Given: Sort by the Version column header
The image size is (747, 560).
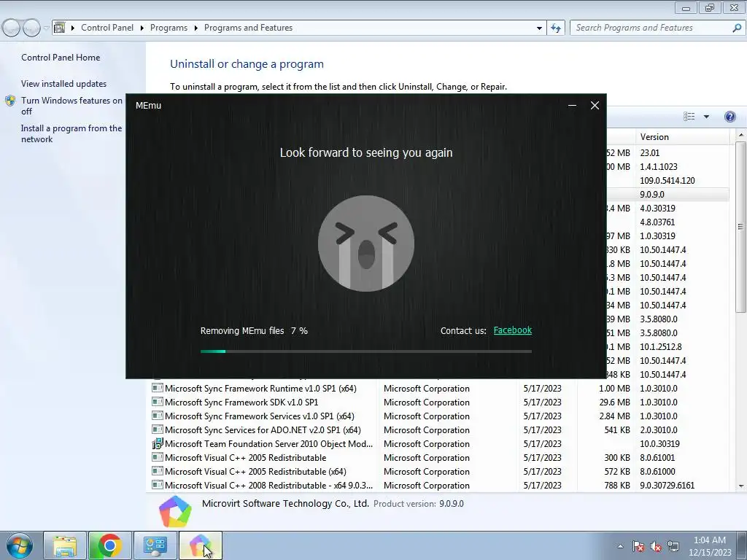Looking at the screenshot, I should click(x=682, y=136).
